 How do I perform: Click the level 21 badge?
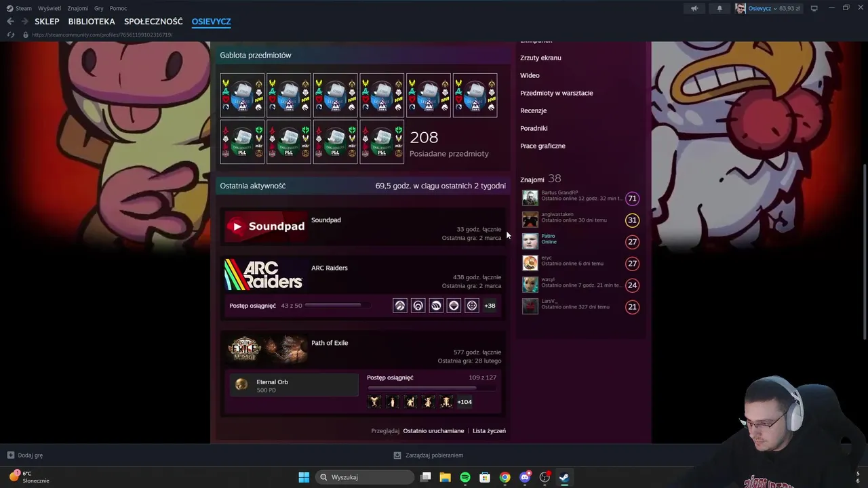632,307
